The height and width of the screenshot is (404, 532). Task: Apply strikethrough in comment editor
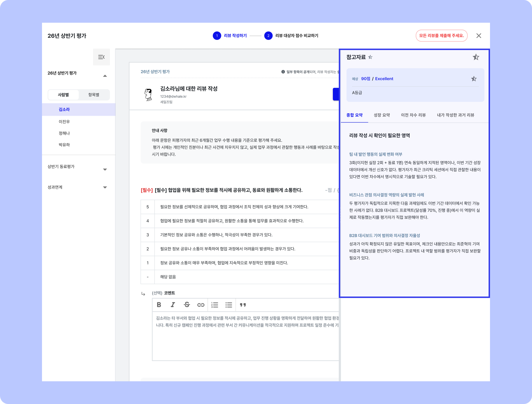tap(187, 305)
